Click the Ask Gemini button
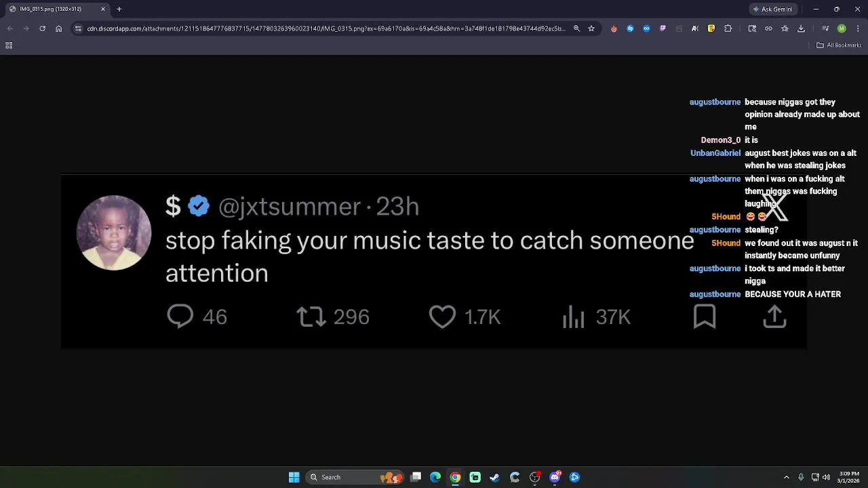The image size is (868, 488). 772,9
